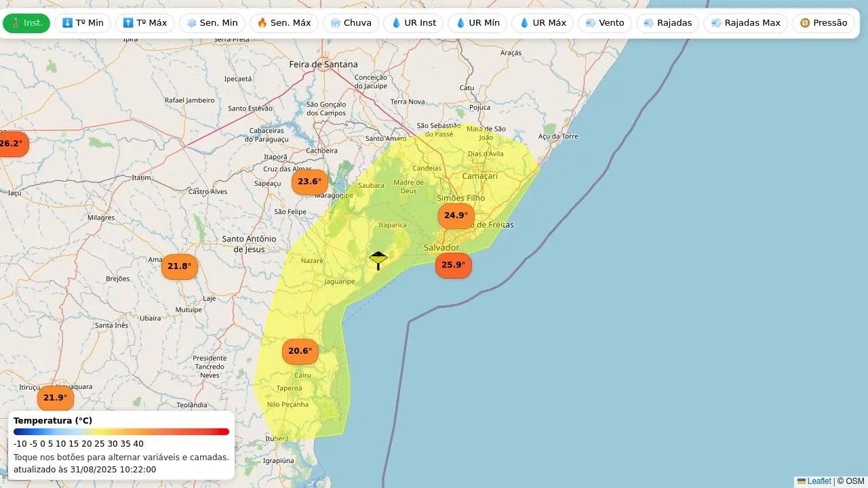Show the Vento wind layer
Viewport: 868px width, 488px height.
604,23
